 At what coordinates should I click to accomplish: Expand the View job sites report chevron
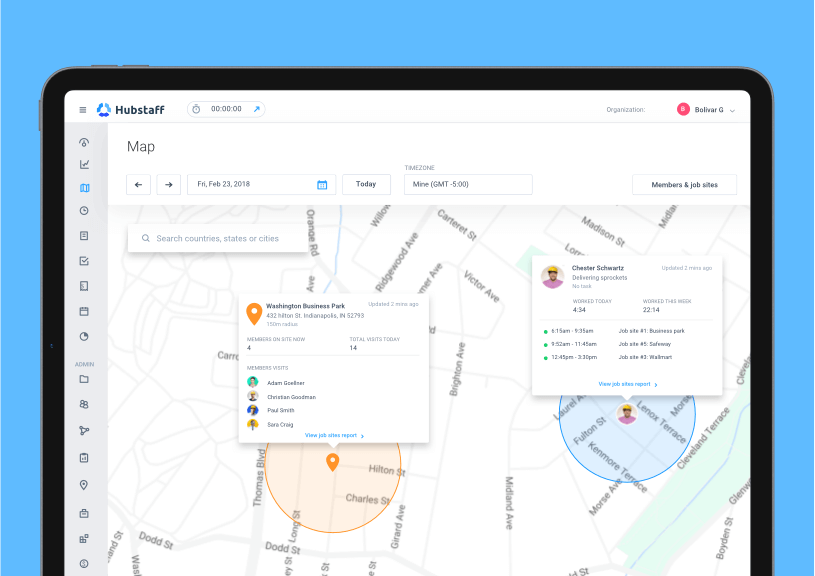[362, 435]
